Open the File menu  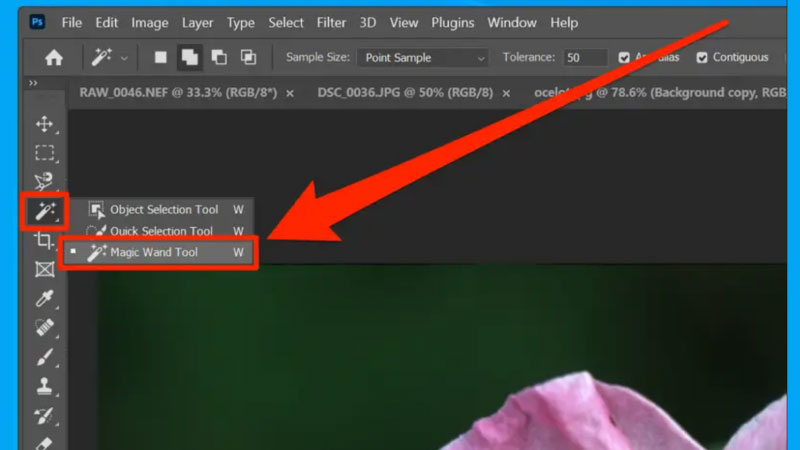click(71, 23)
